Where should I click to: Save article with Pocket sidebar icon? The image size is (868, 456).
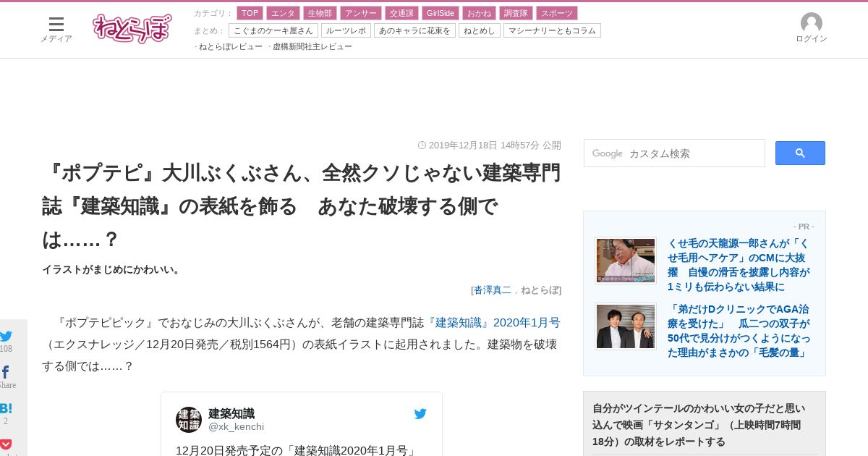click(6, 444)
